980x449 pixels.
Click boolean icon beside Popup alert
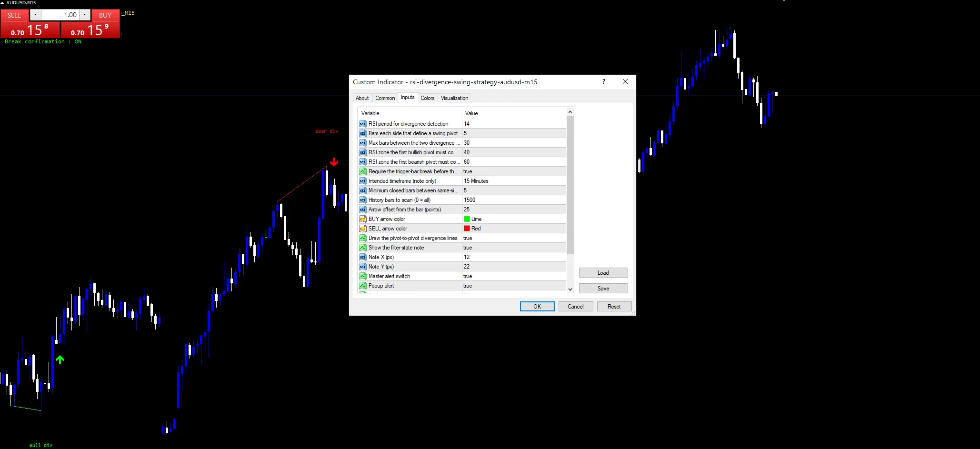pos(363,286)
